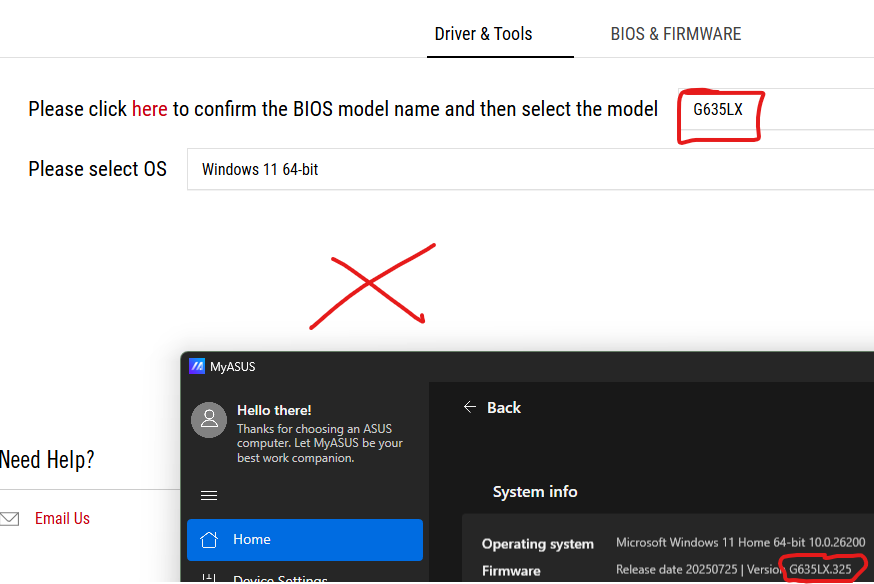Click the G635LX.325 firmware version value

[820, 570]
